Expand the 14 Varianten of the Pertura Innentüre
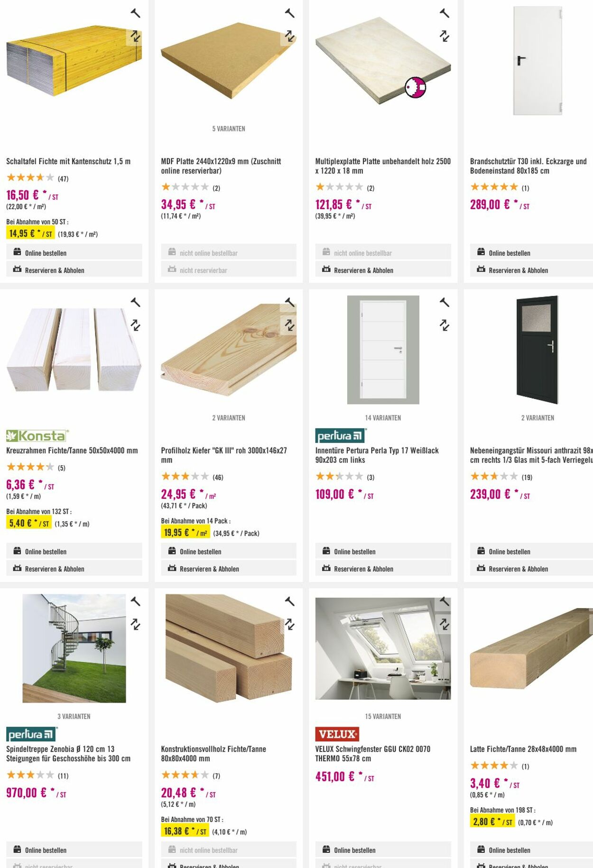Screen dimensions: 593x868 point(382,418)
